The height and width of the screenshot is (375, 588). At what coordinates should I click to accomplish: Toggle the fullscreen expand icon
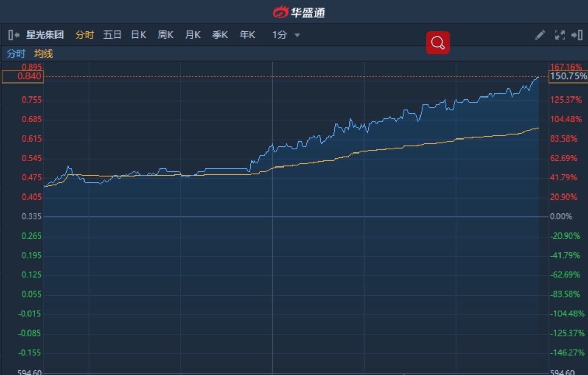[560, 35]
